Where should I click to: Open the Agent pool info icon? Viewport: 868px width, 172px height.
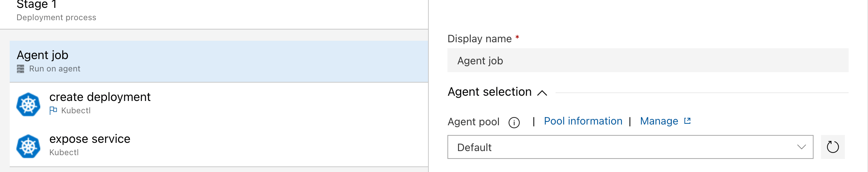click(x=514, y=122)
